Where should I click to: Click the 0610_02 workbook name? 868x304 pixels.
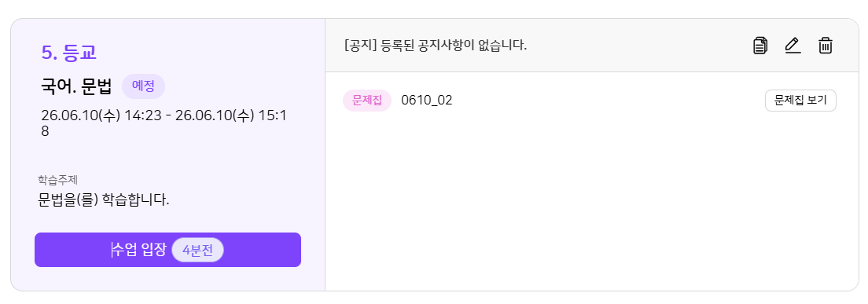(427, 101)
